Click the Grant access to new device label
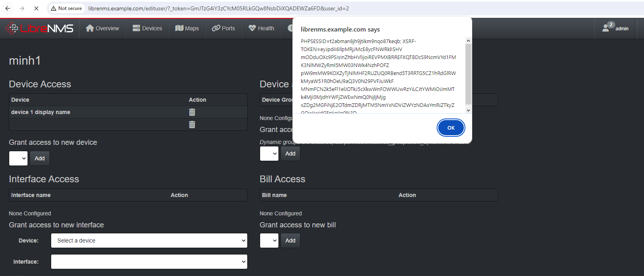644x276 pixels. [53, 142]
